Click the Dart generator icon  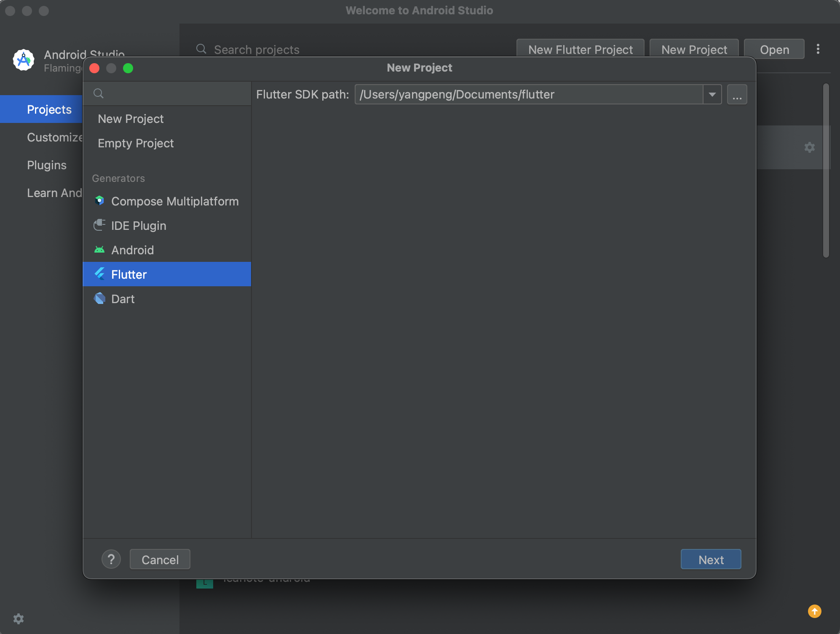(x=99, y=298)
